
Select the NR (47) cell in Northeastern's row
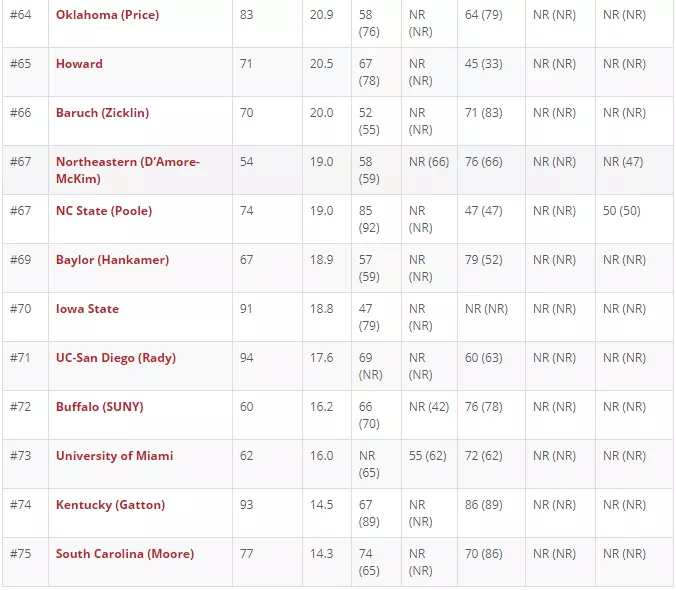(624, 162)
